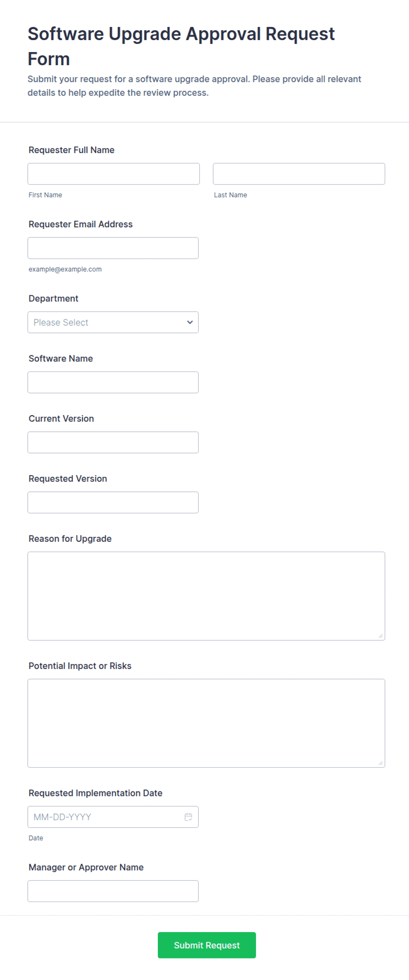Focus the Requester Email Address field
The image size is (409, 980).
tap(113, 248)
